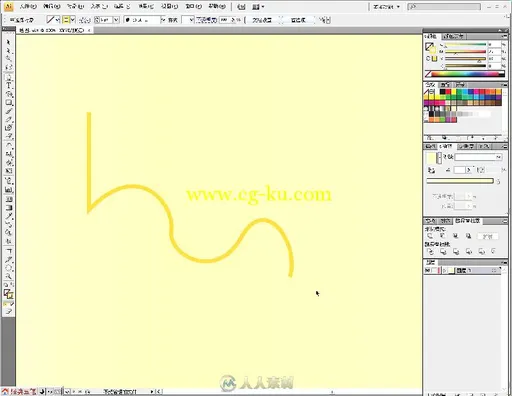Select the Magic Wand tool
This screenshot has width=512, height=396.
(8, 59)
